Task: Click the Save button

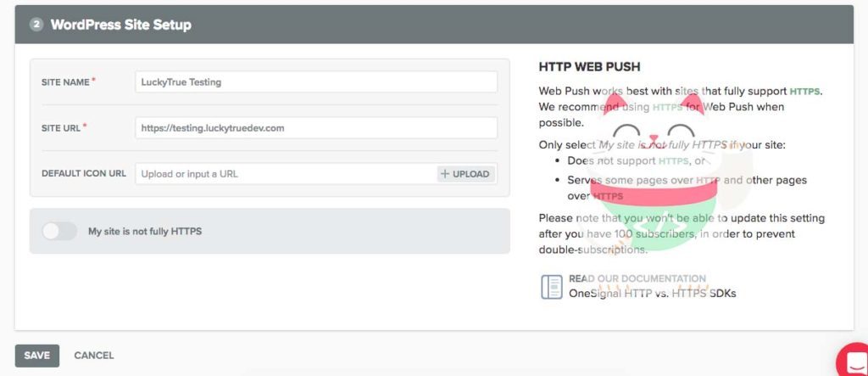Action: [37, 356]
